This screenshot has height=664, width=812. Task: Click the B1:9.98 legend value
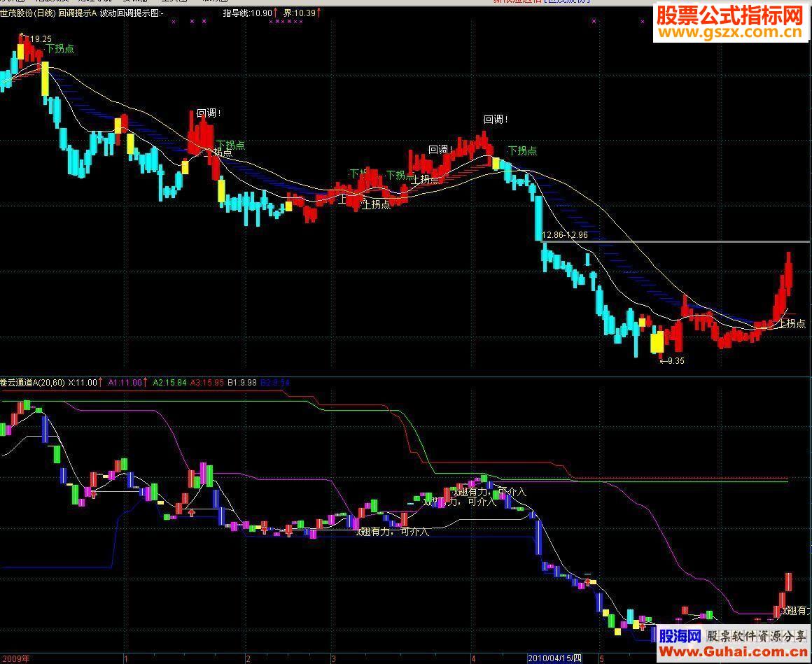click(242, 383)
